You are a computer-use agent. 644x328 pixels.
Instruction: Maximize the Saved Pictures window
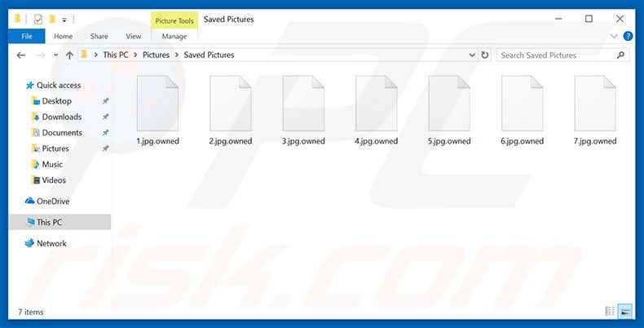(589, 19)
